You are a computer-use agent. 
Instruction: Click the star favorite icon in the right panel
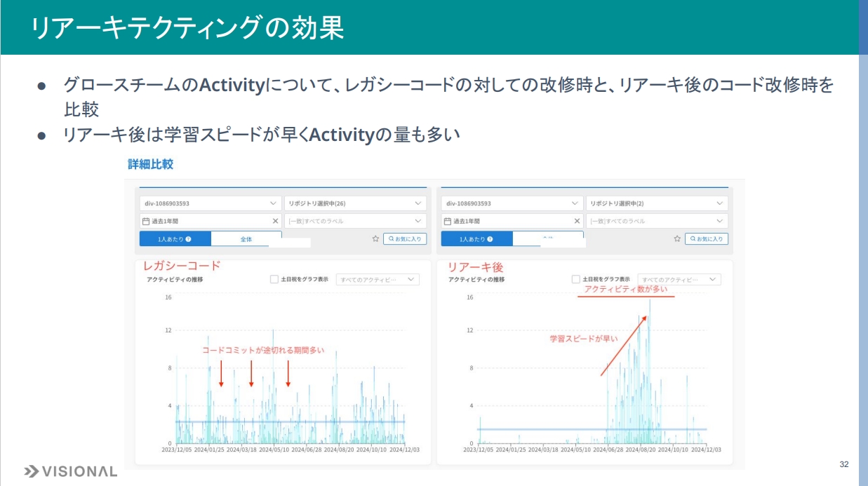pos(677,239)
